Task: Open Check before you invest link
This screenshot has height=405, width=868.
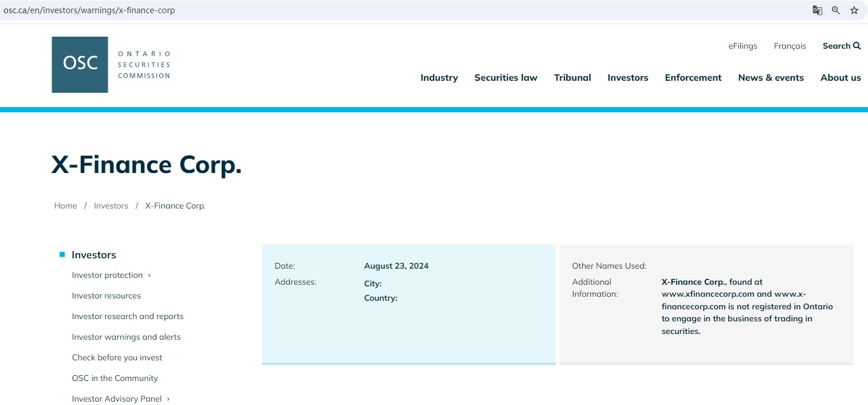Action: click(117, 357)
